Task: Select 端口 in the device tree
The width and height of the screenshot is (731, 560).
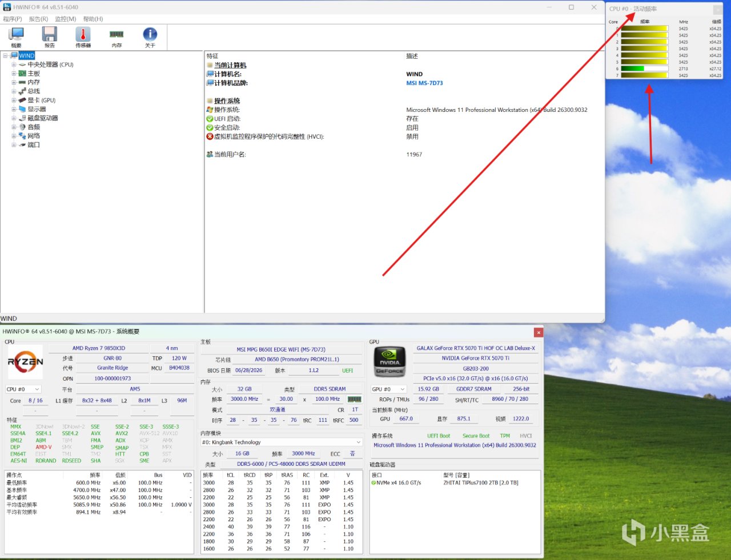Action: pos(34,145)
